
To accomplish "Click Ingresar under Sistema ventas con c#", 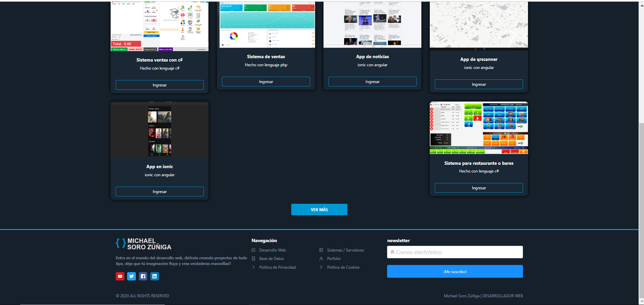I will pyautogui.click(x=160, y=85).
